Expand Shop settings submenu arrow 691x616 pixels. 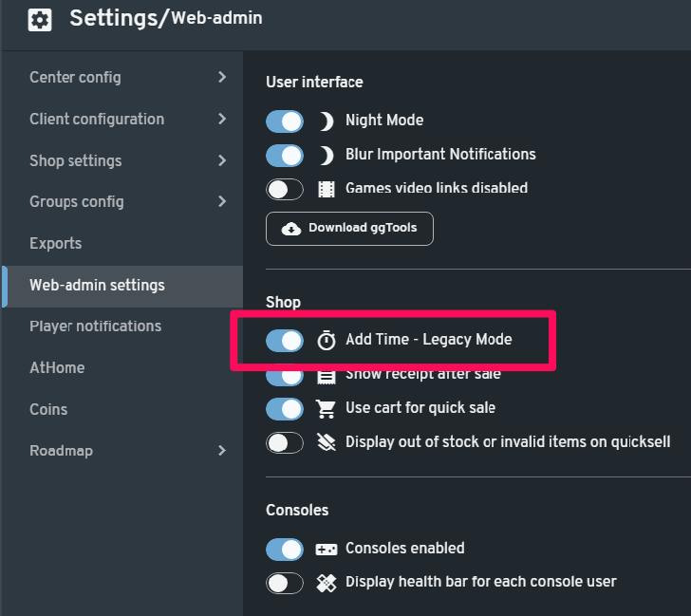[222, 160]
